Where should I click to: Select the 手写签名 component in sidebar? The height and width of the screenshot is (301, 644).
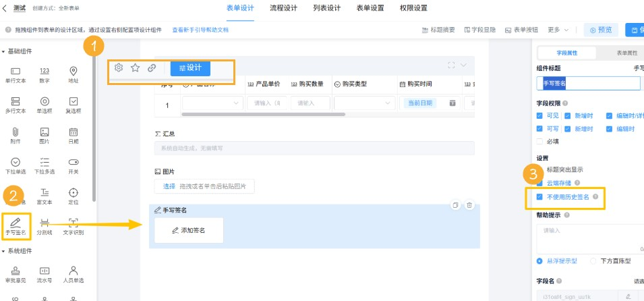click(x=16, y=225)
